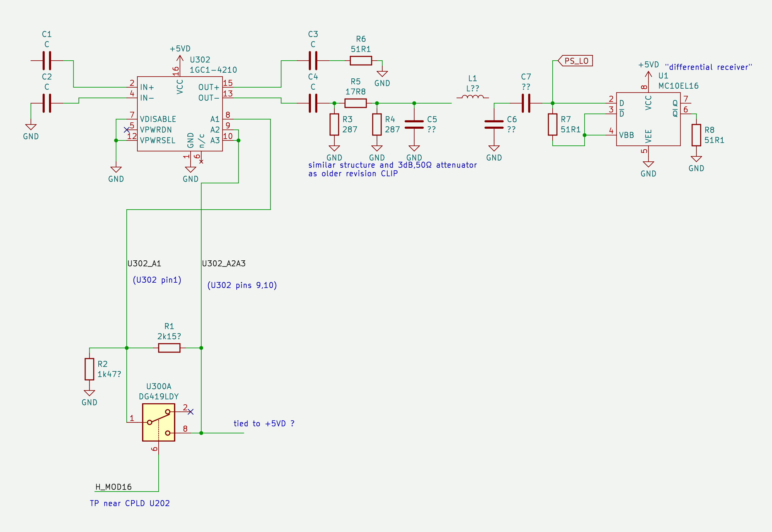
Task: Click the note "(U302 pin1)"
Action: click(157, 280)
